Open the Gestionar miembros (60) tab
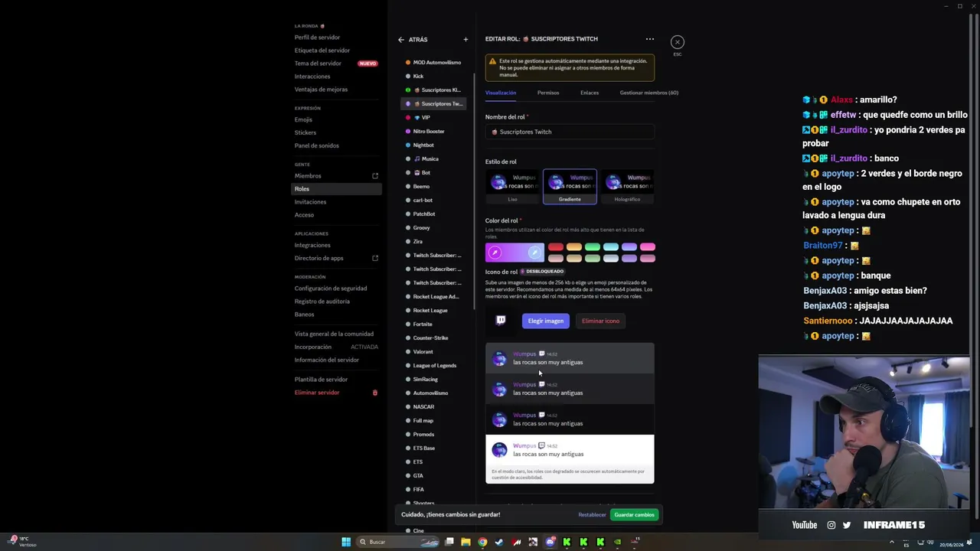 649,93
